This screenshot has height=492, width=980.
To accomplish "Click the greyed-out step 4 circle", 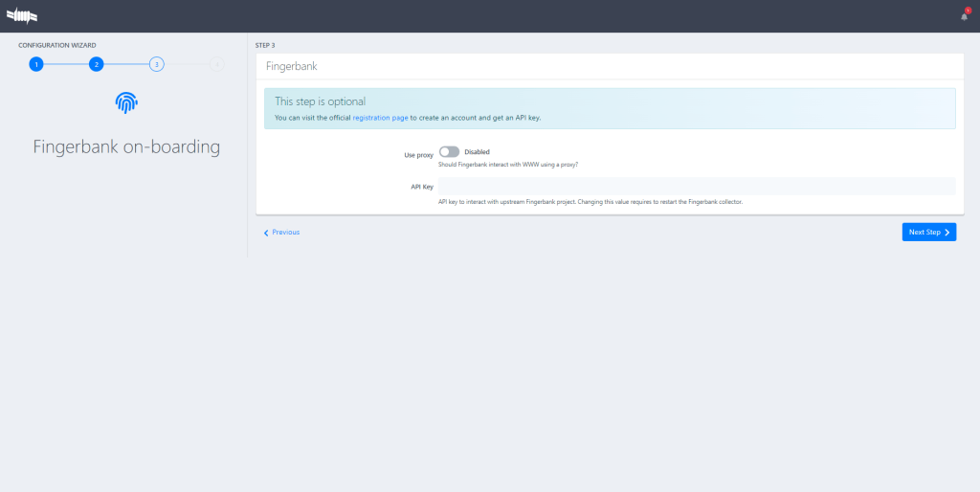I will click(x=217, y=64).
